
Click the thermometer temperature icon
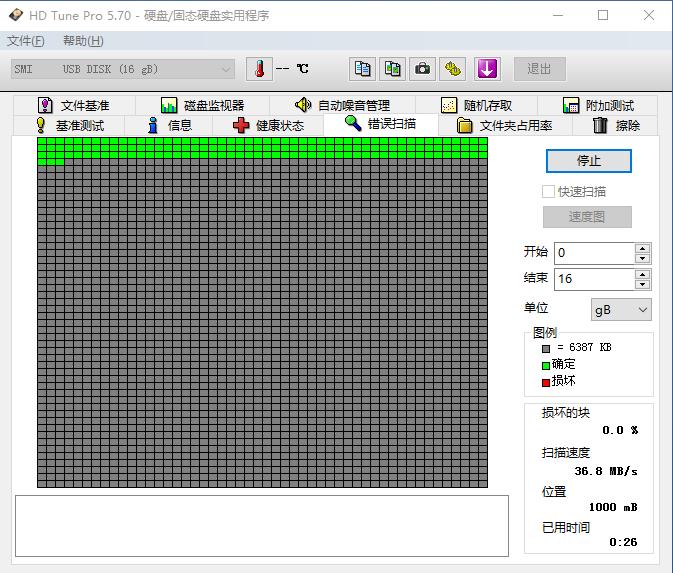coord(259,69)
